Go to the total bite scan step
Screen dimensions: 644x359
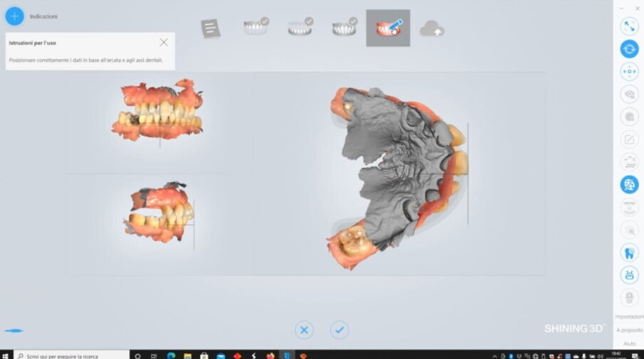coord(344,28)
